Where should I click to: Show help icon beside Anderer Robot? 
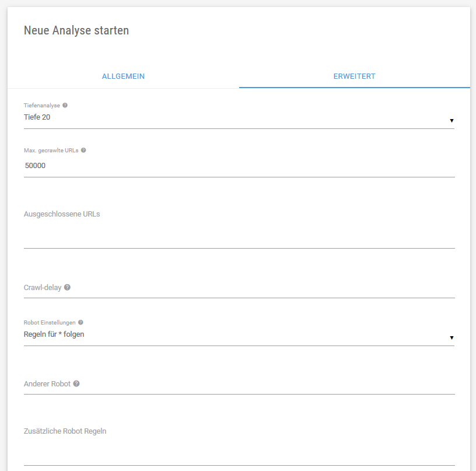pos(76,384)
